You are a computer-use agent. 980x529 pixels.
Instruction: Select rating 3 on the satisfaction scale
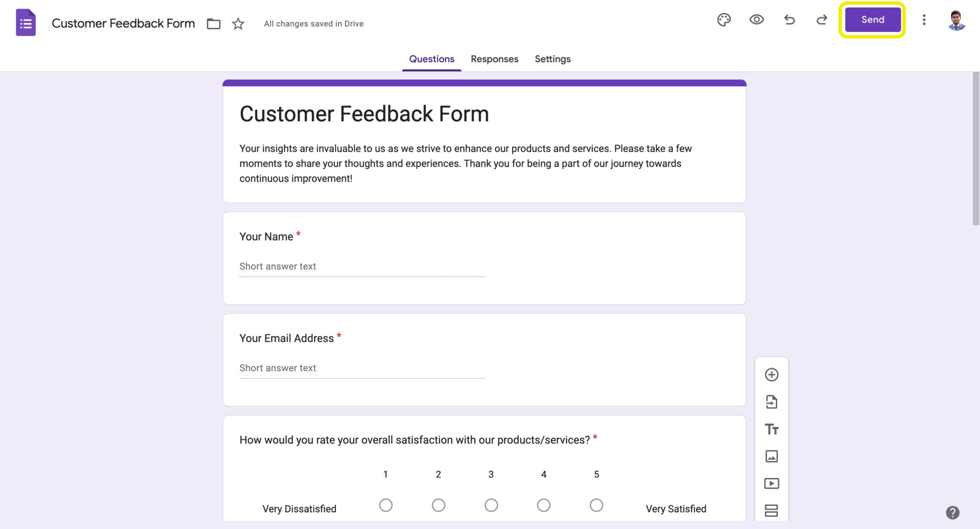tap(491, 505)
